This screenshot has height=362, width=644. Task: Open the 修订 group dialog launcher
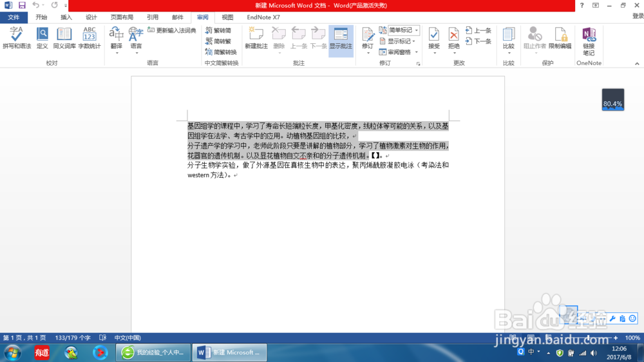tap(418, 64)
